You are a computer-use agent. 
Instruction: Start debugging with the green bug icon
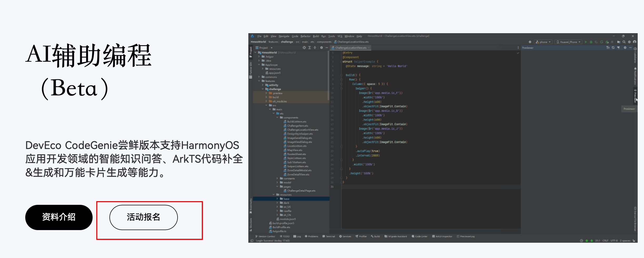(591, 42)
